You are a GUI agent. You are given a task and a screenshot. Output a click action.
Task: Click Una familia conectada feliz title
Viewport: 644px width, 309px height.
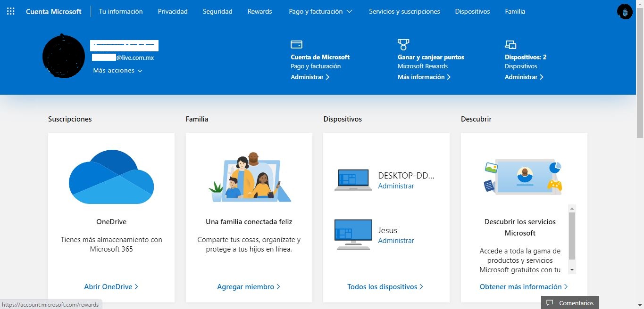click(x=249, y=222)
